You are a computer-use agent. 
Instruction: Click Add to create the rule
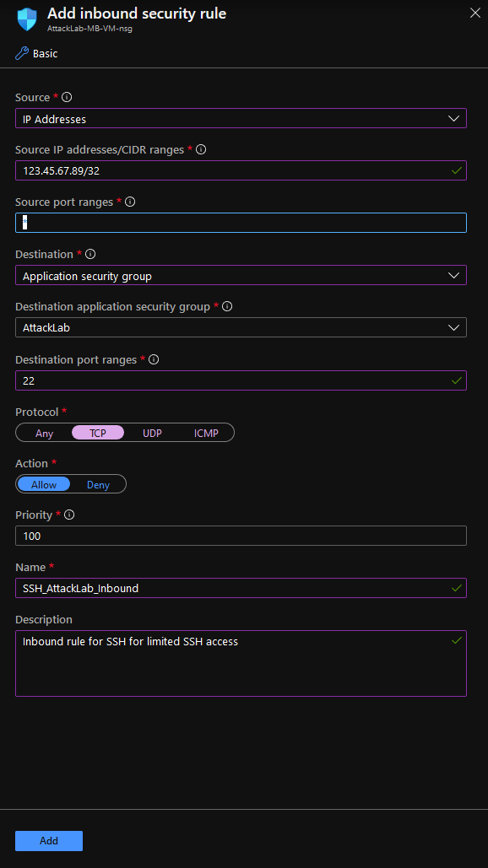click(48, 840)
